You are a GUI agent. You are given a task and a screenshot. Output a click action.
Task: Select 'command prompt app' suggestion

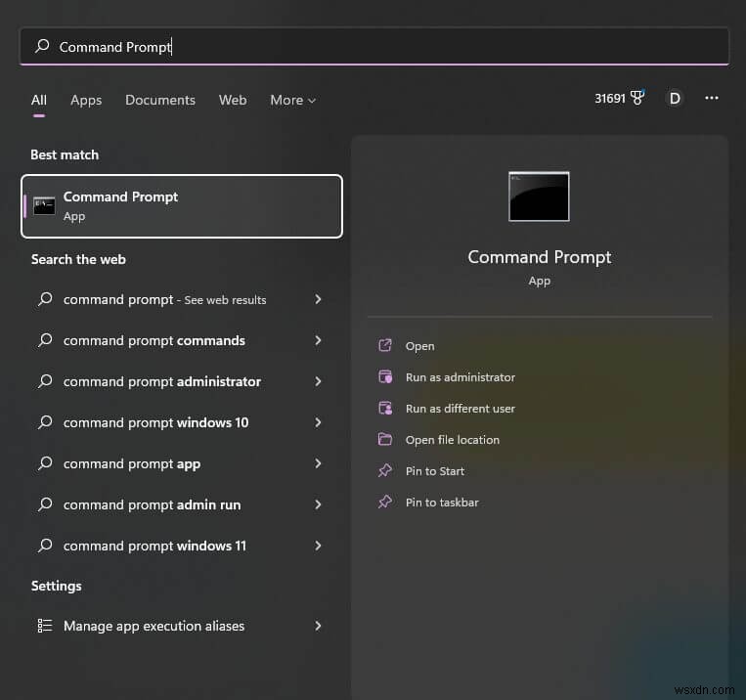(x=132, y=464)
